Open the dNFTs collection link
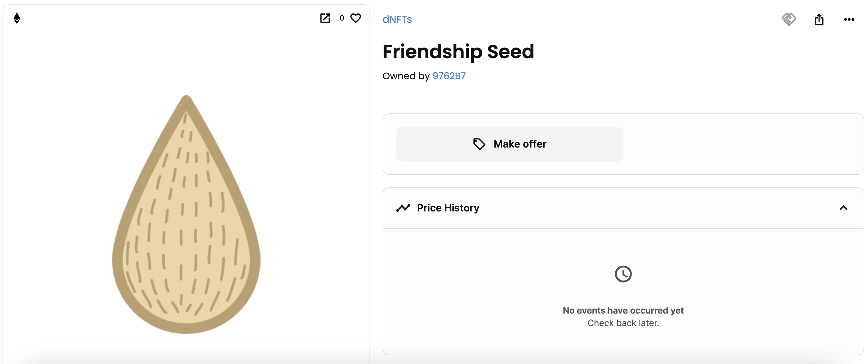The height and width of the screenshot is (364, 868). pos(397,19)
